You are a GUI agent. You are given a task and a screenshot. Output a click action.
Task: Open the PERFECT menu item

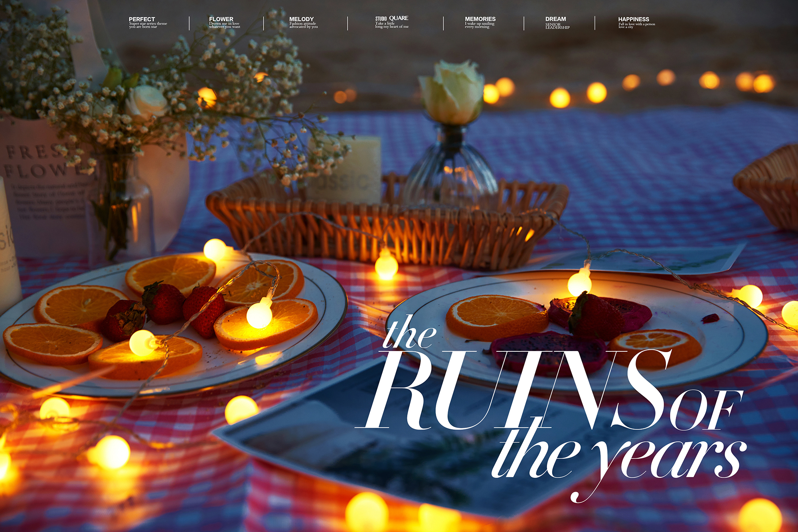[142, 19]
